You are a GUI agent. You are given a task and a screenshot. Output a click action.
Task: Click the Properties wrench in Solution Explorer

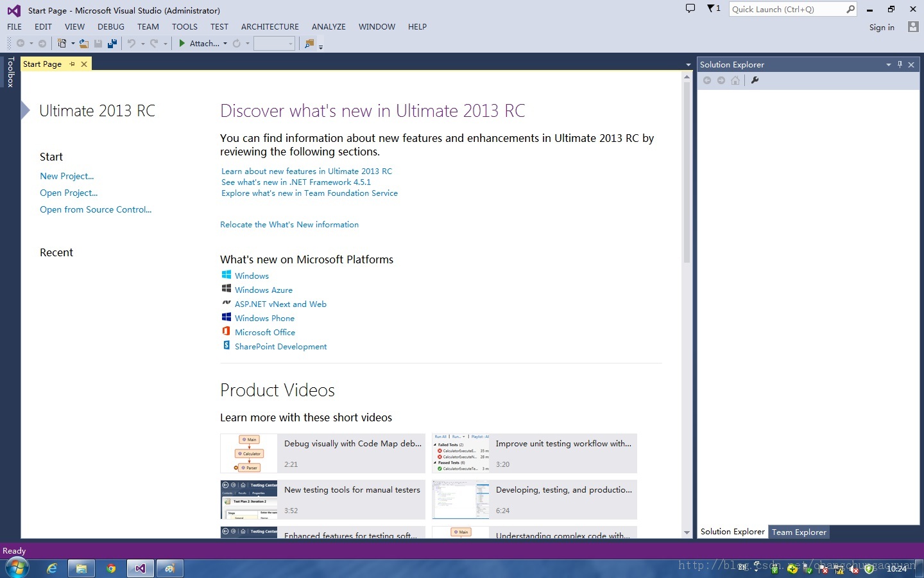pyautogui.click(x=755, y=80)
